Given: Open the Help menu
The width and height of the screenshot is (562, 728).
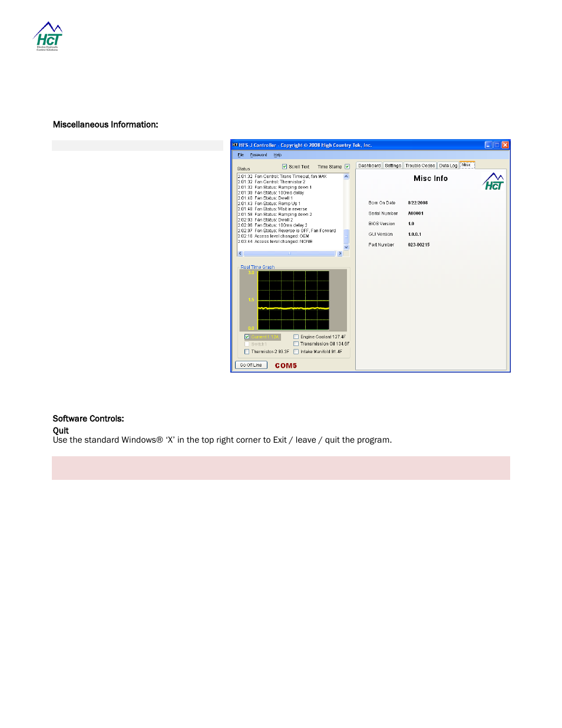Looking at the screenshot, I should point(277,155).
